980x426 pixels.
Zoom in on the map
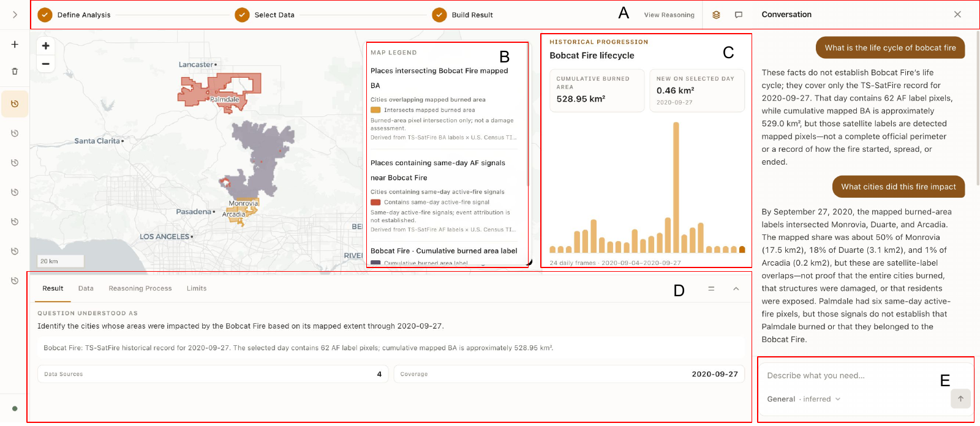[45, 46]
